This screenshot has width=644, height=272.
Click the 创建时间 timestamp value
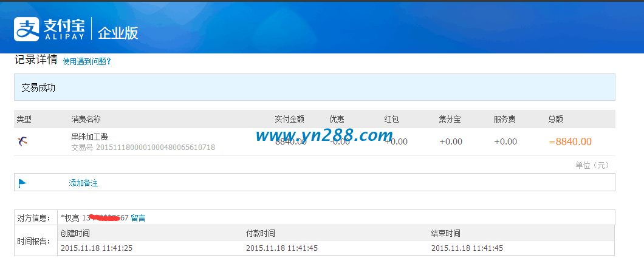[97, 248]
